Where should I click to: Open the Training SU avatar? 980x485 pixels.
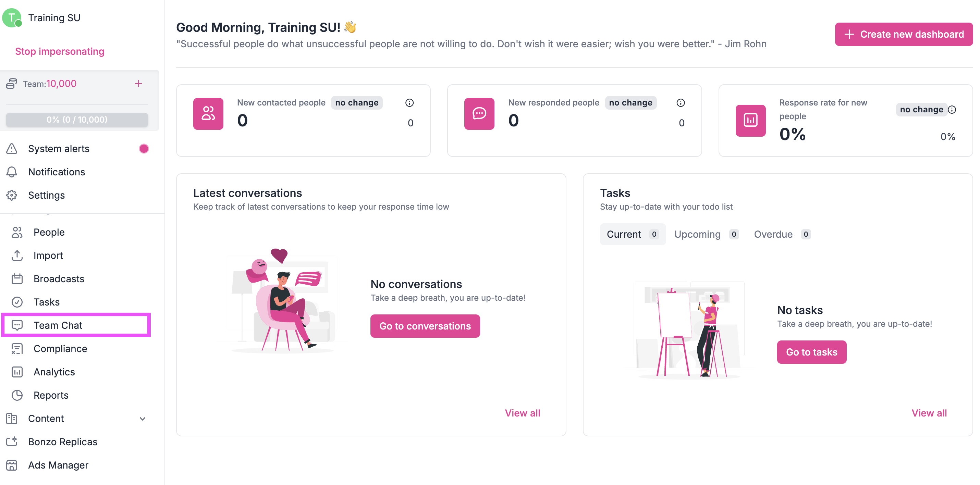12,18
